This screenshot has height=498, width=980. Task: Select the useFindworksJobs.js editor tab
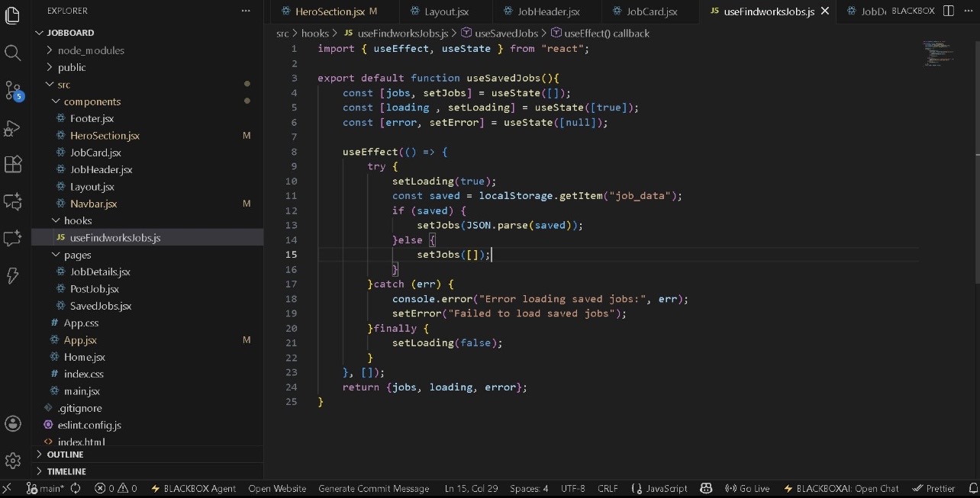click(x=767, y=11)
